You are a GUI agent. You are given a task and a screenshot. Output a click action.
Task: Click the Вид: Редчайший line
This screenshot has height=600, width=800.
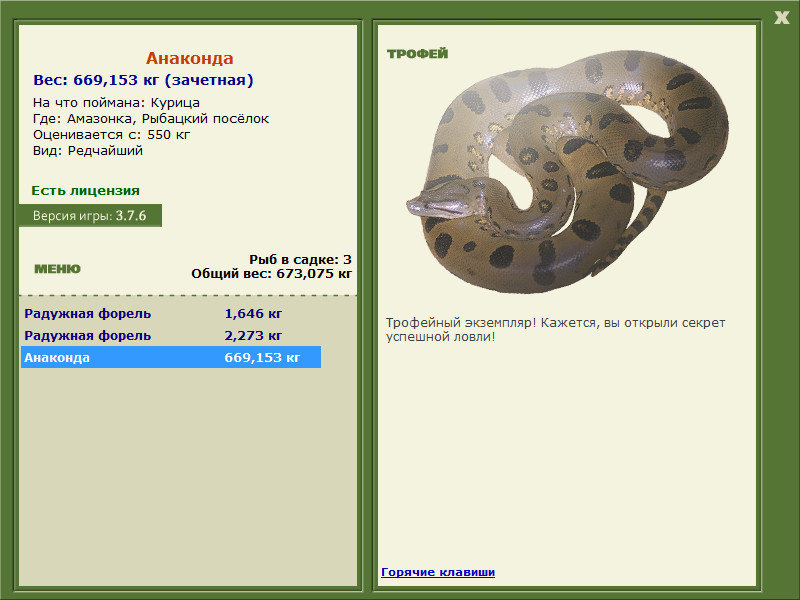coord(88,151)
